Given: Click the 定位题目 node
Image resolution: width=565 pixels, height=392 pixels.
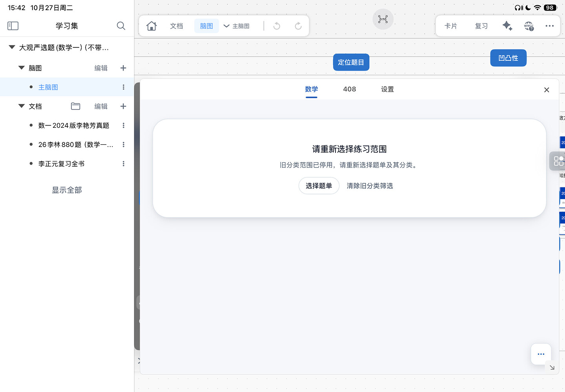Looking at the screenshot, I should [x=351, y=62].
